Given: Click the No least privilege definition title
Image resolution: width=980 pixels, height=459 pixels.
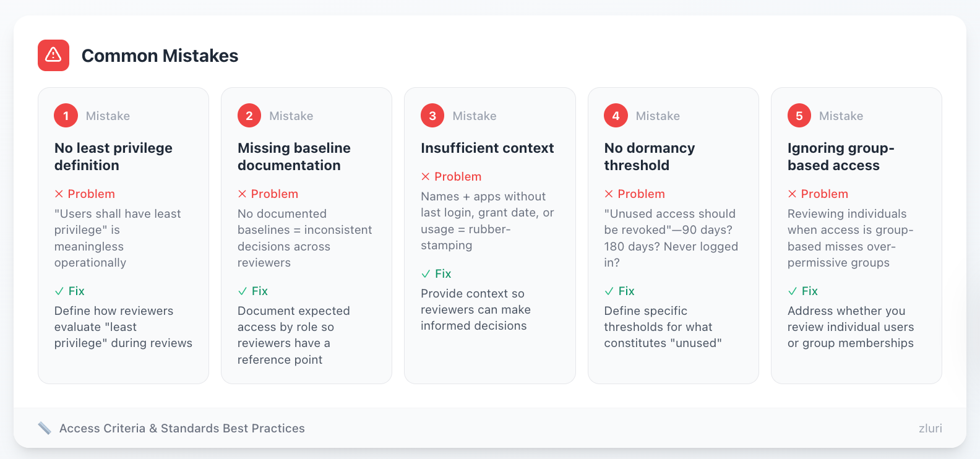Looking at the screenshot, I should pyautogui.click(x=113, y=157).
